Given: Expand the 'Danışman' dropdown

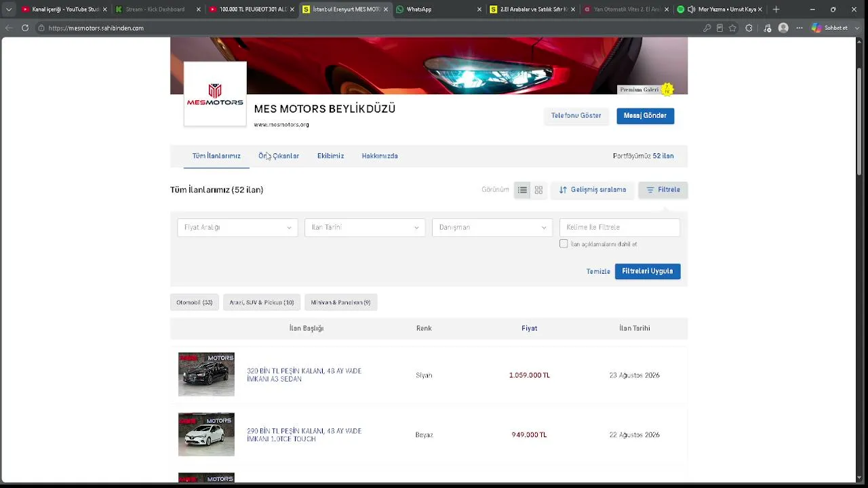Looking at the screenshot, I should (492, 228).
